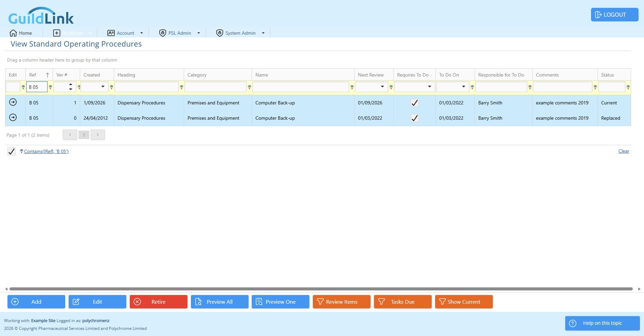Image resolution: width=644 pixels, height=336 pixels.
Task: Open the Requires To Do filter dropdown
Action: pyautogui.click(x=429, y=87)
